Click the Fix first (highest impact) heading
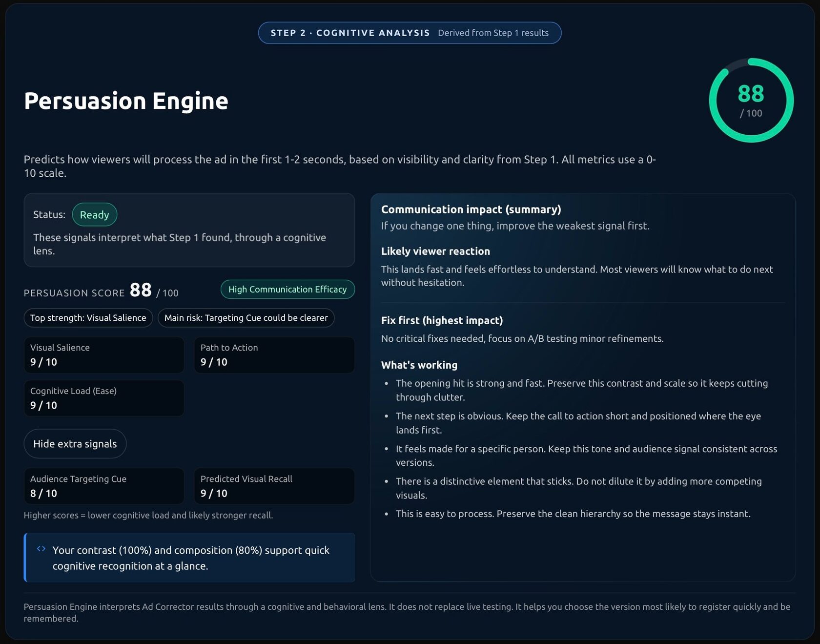 pos(442,320)
